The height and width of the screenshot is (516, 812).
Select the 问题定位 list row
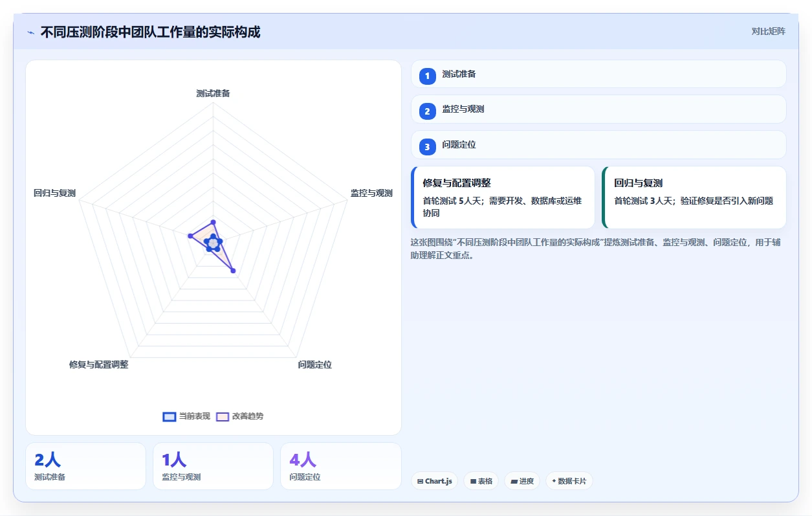[598, 144]
